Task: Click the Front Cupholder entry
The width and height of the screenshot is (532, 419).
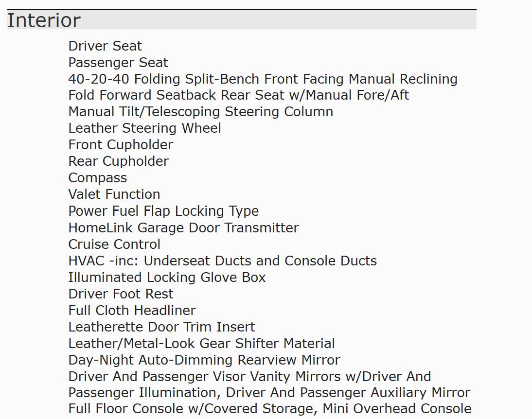Action: coord(121,145)
